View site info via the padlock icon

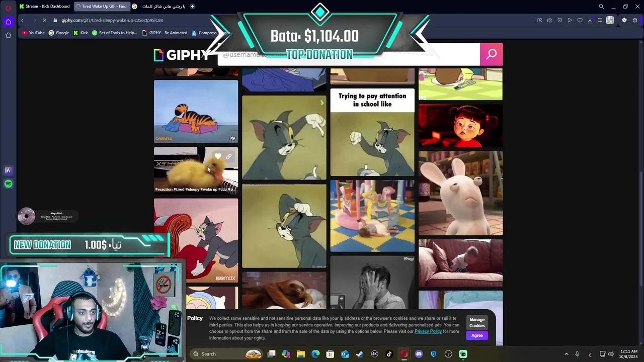[55, 20]
